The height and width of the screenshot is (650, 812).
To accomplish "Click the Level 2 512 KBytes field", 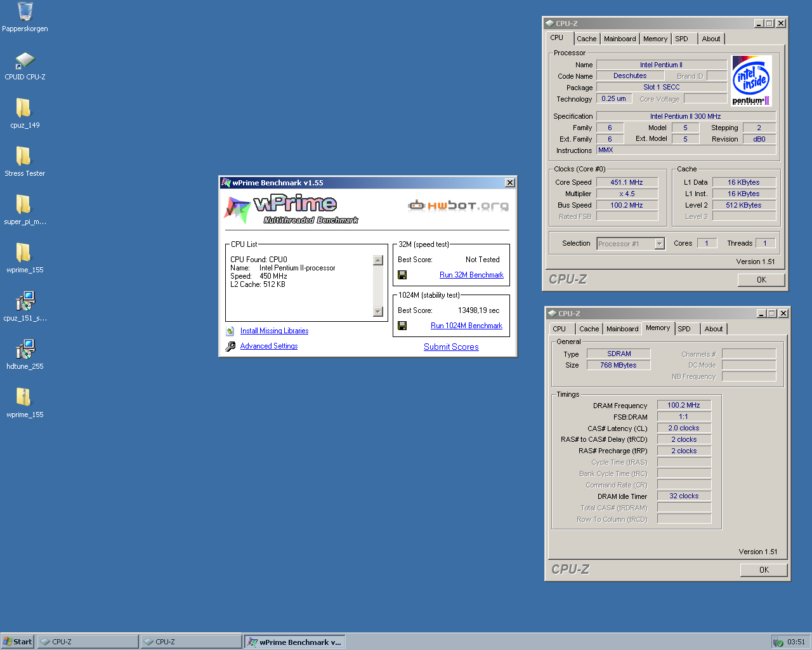I will click(743, 205).
